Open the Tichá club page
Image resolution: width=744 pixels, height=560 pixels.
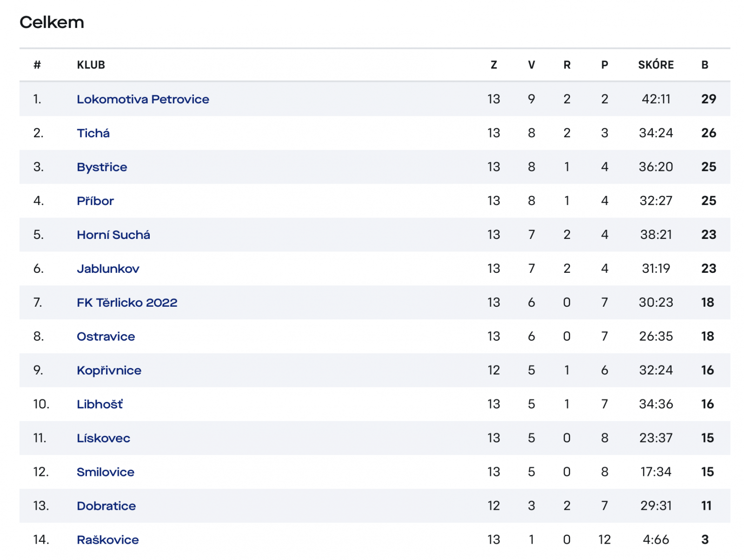(x=93, y=133)
